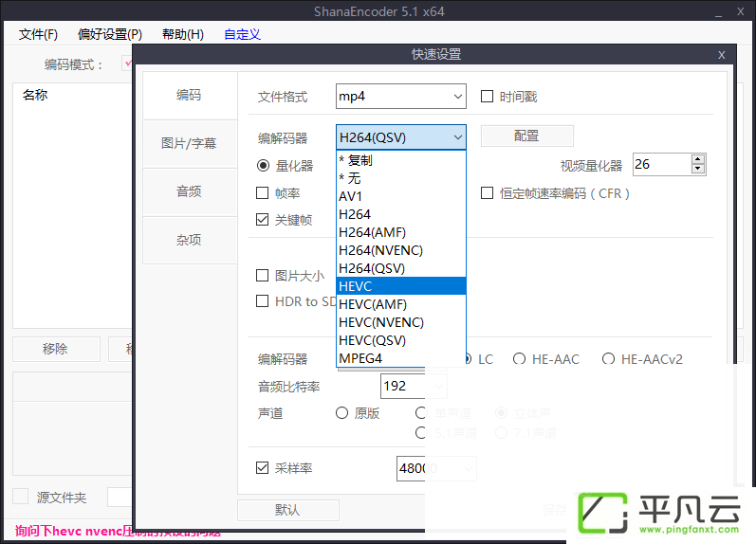Viewport: 756px width, 544px height.
Task: Select the HE-AACv2 radio button
Action: click(608, 359)
